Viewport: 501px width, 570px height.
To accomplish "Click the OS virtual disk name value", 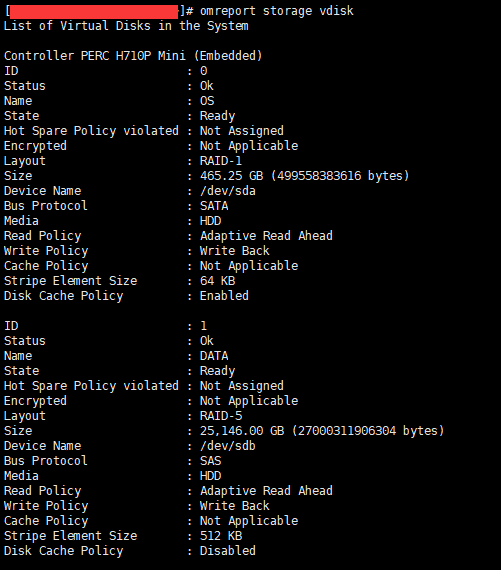I will click(x=207, y=101).
